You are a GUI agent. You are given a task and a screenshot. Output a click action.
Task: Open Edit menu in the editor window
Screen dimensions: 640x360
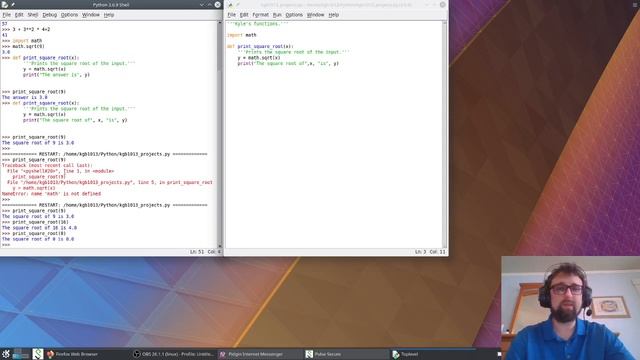coord(244,15)
